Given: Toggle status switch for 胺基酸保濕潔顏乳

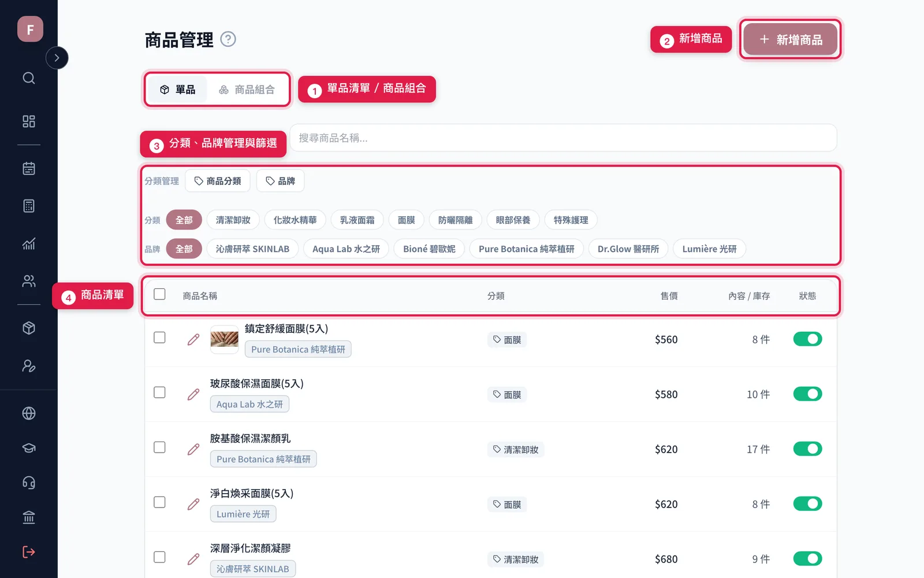Looking at the screenshot, I should 807,449.
